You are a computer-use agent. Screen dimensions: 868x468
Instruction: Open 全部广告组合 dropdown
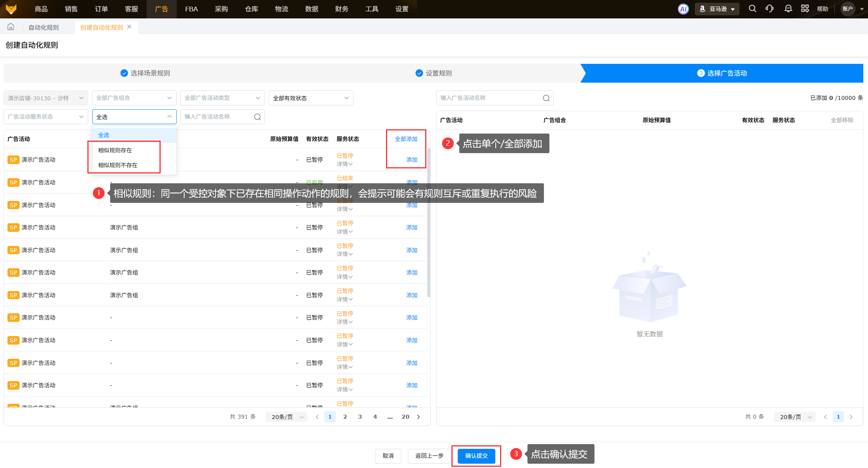pos(134,98)
